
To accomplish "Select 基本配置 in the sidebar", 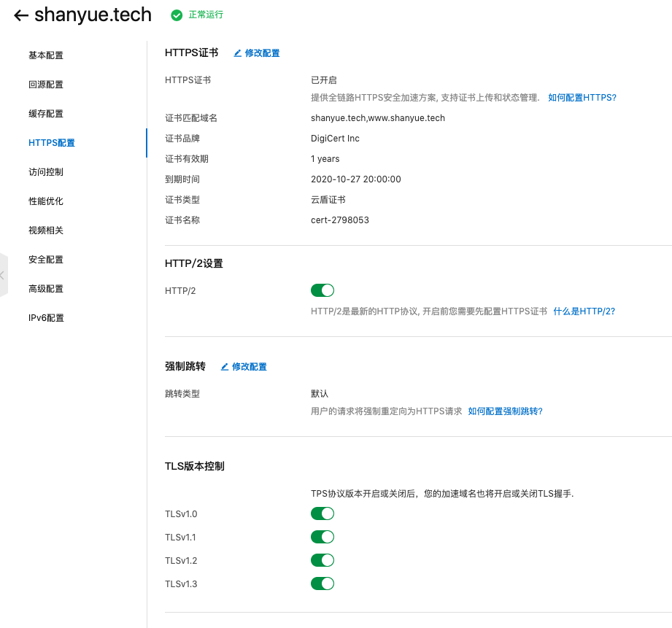I will pos(47,55).
